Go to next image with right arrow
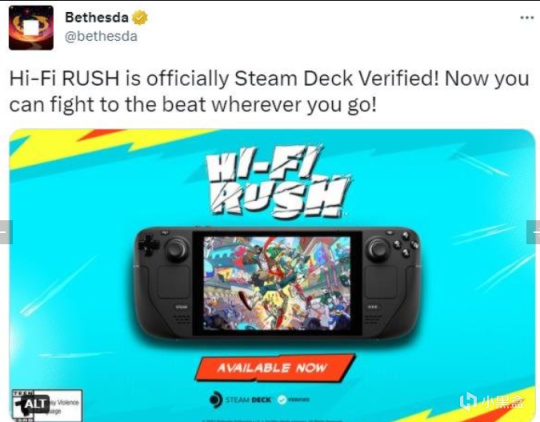The image size is (540, 422). pyautogui.click(x=533, y=232)
